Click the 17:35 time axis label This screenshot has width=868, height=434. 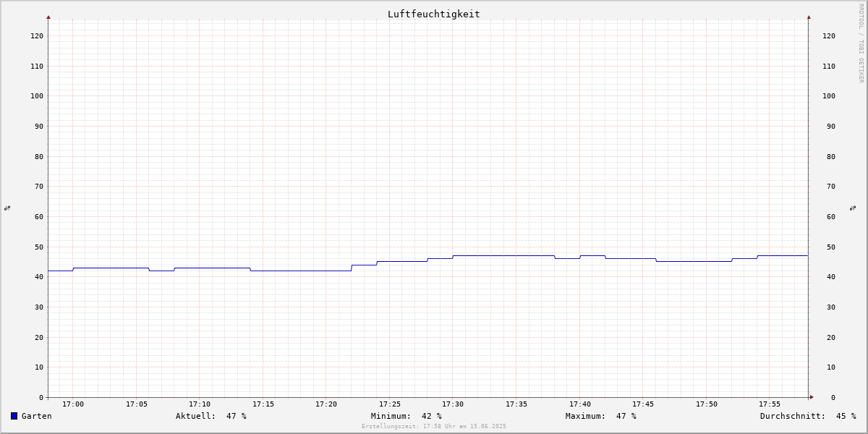coord(516,404)
